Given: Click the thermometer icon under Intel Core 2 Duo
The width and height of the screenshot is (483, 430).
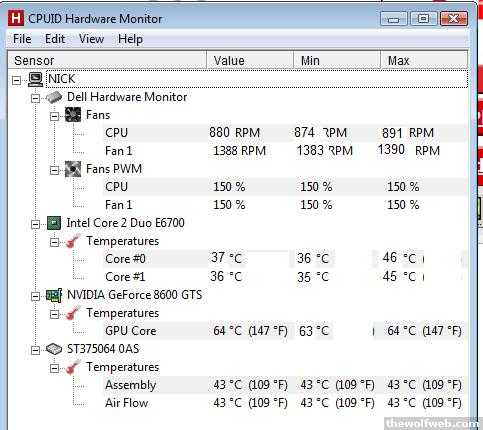Looking at the screenshot, I should click(x=73, y=241).
